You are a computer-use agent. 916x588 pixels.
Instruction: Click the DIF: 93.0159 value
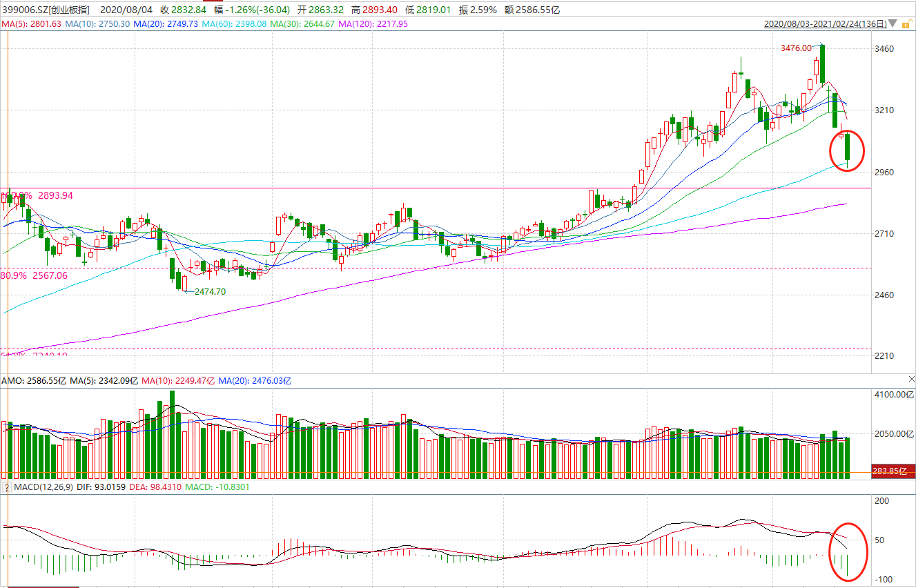(100, 487)
